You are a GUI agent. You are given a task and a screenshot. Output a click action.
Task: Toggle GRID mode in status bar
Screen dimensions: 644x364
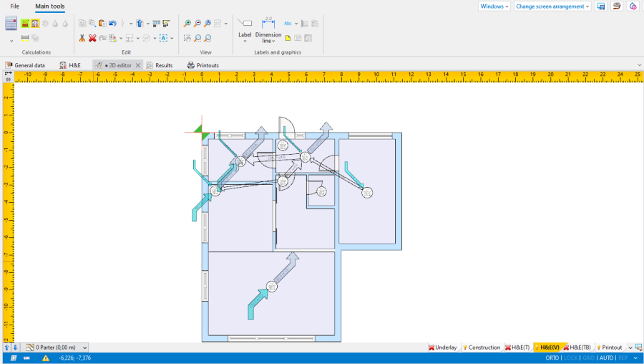tap(588, 358)
